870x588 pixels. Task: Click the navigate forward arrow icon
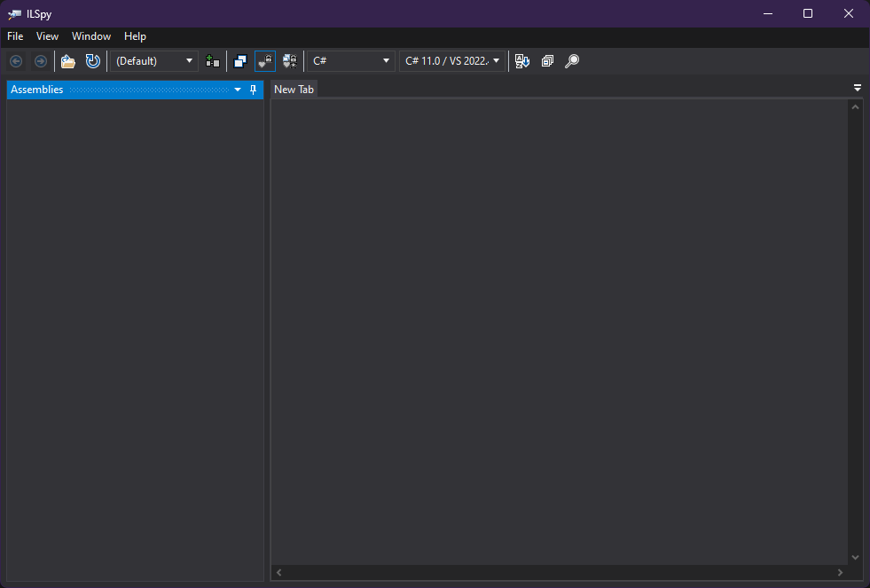pyautogui.click(x=41, y=60)
